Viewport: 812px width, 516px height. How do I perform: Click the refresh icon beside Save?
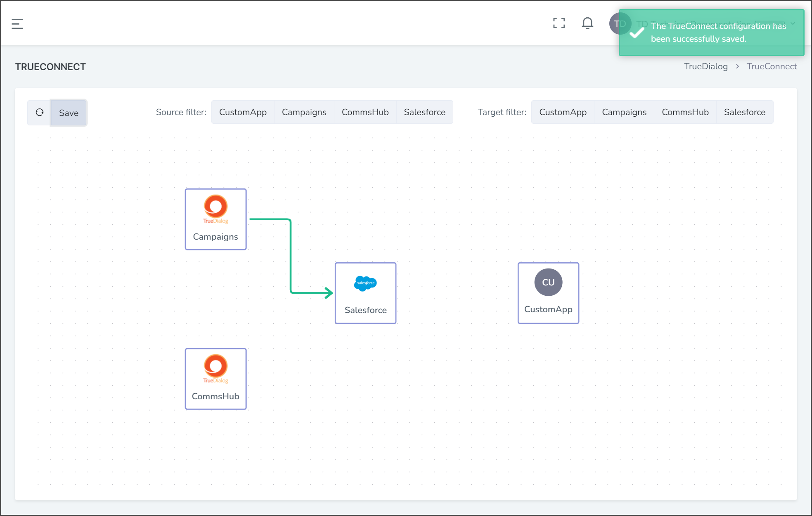click(x=40, y=112)
